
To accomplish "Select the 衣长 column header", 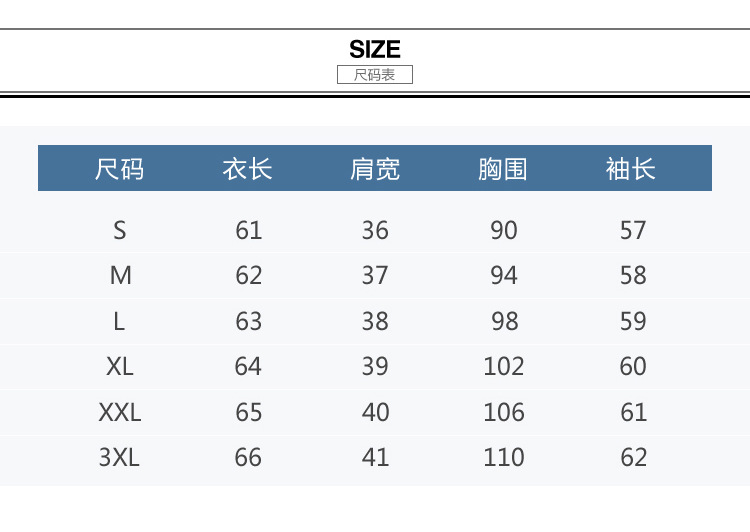I will (x=248, y=169).
